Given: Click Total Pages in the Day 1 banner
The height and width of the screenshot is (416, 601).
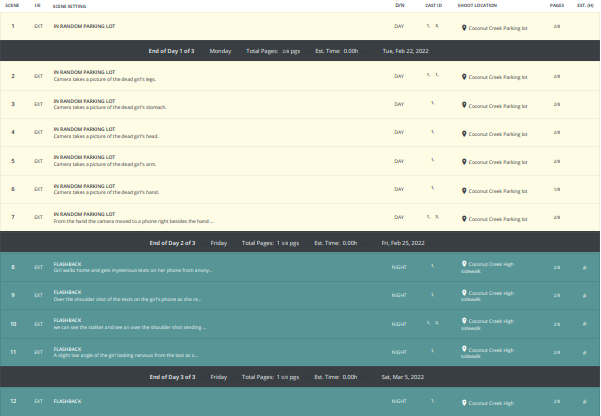Looking at the screenshot, I should (x=273, y=51).
